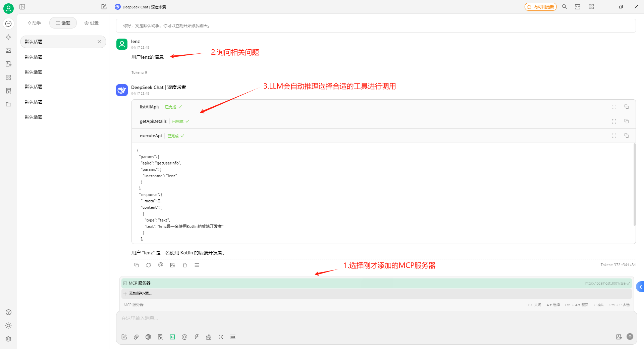Clear context icon in input toolbar
The image size is (644, 349).
[x=233, y=337]
